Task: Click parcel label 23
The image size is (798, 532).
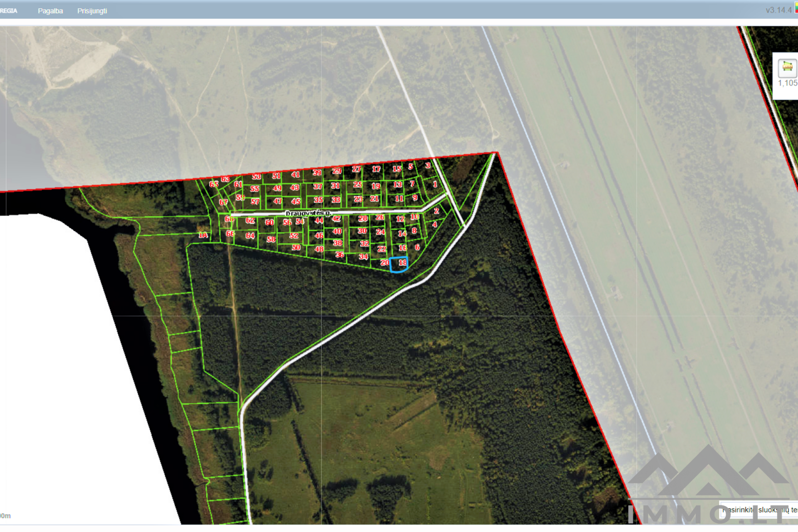Action: click(358, 199)
